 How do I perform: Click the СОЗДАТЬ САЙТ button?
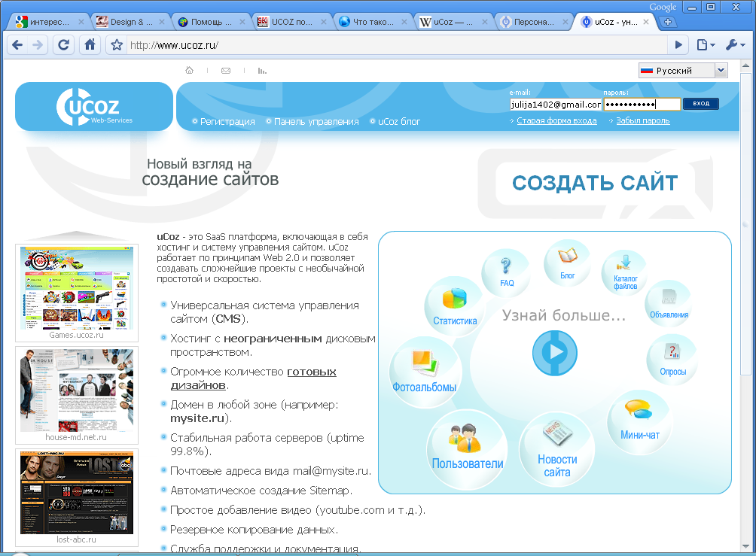click(x=595, y=183)
